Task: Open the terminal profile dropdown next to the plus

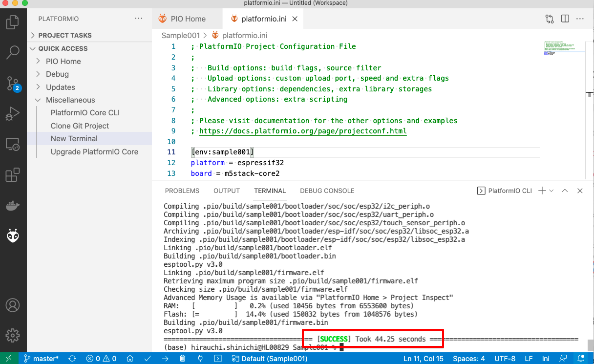Action: [x=552, y=191]
